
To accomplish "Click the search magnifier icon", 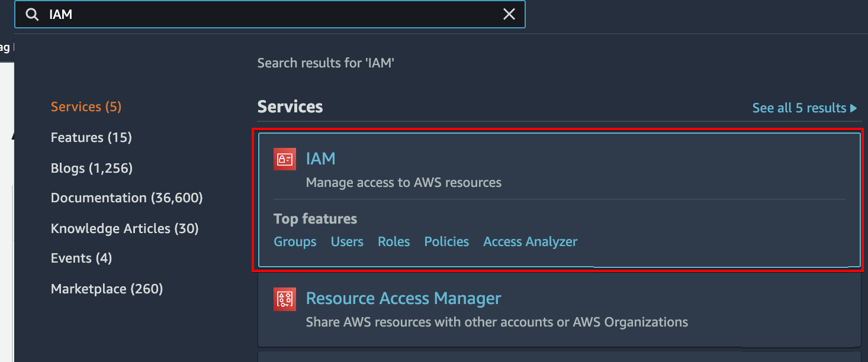I will 32,14.
